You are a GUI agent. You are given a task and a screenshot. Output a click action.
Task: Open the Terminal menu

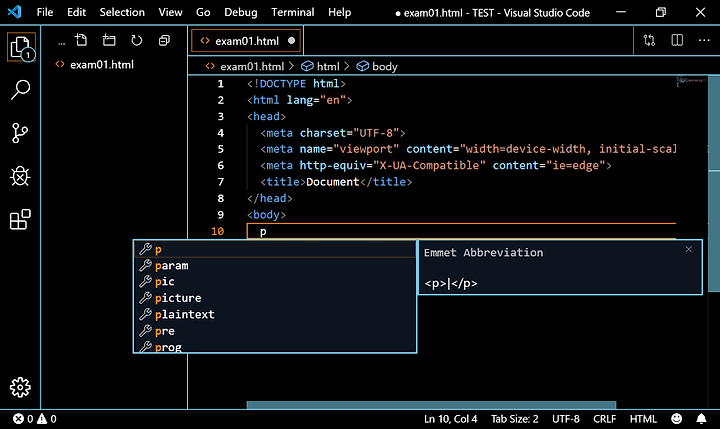[x=292, y=12]
